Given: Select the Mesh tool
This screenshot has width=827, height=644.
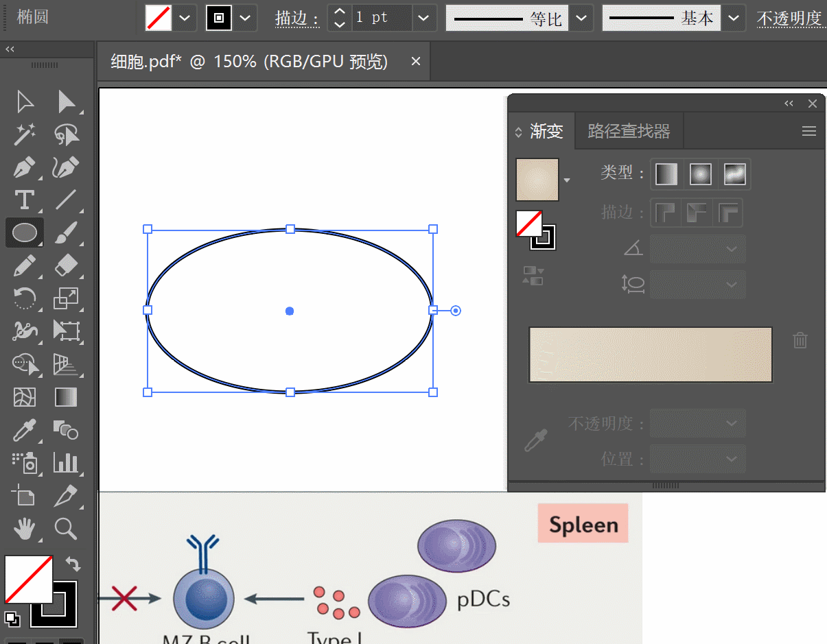Looking at the screenshot, I should coord(25,397).
